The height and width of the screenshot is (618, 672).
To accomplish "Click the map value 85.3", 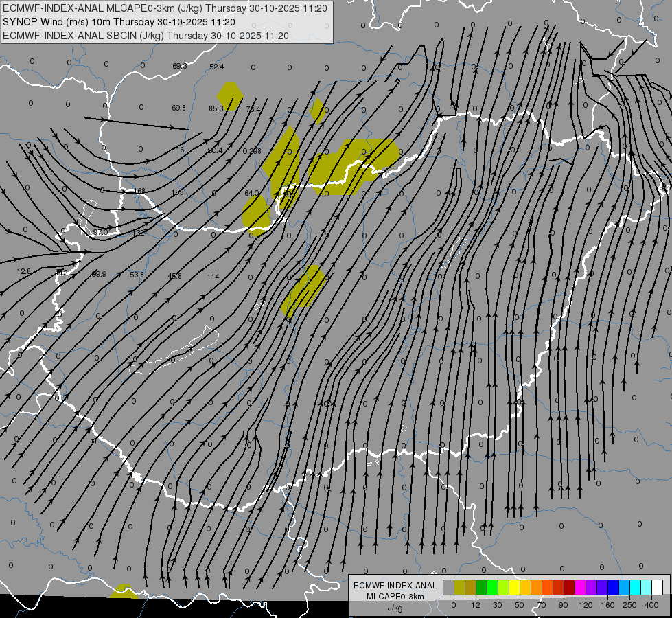I will pyautogui.click(x=216, y=108).
